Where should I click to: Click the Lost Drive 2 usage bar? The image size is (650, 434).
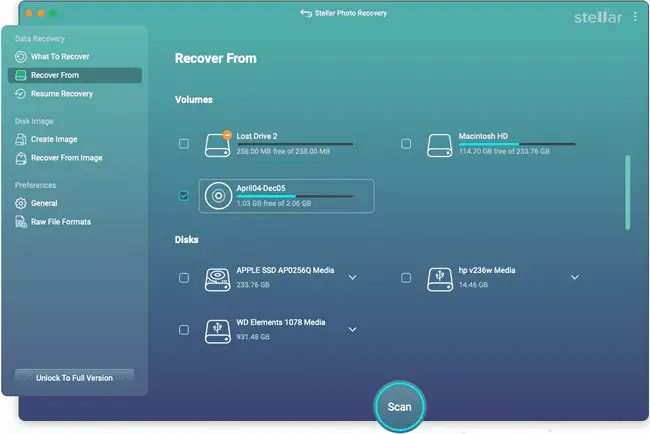295,144
